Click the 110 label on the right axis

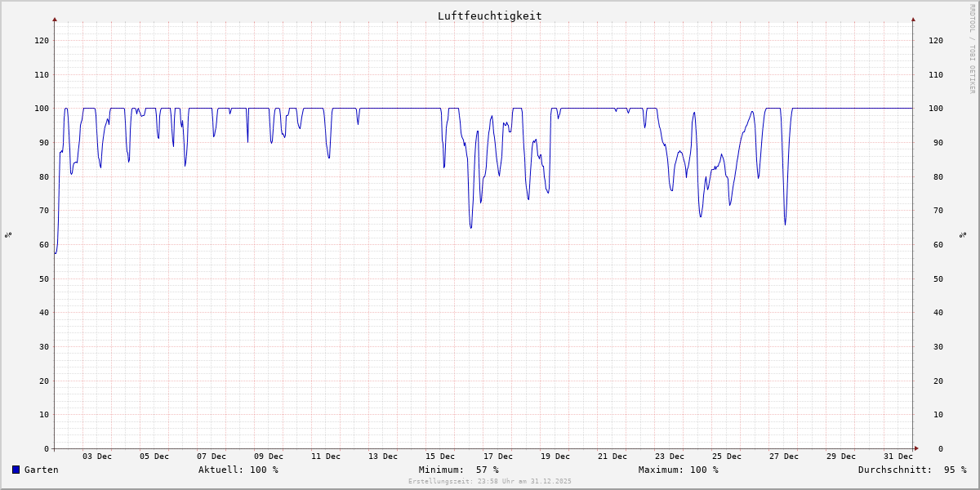click(x=935, y=74)
